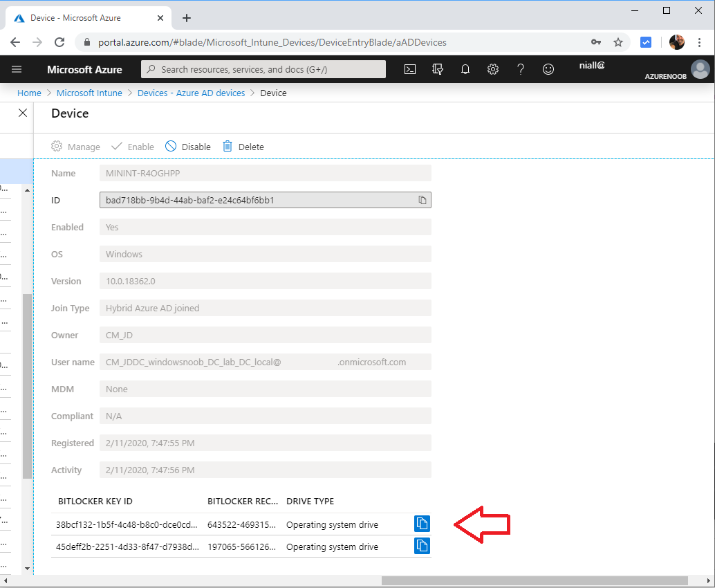The width and height of the screenshot is (715, 588).
Task: Open the notifications bell
Action: (465, 69)
